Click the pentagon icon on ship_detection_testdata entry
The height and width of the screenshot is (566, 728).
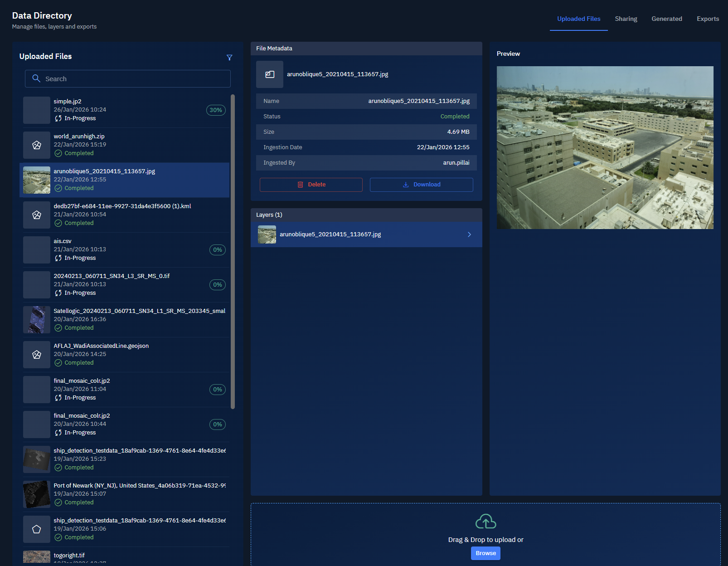pos(36,529)
